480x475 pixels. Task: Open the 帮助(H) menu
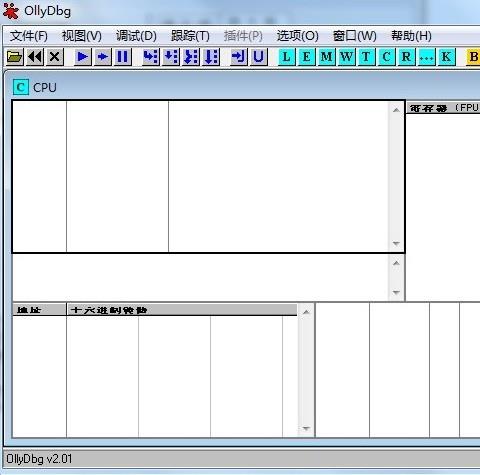click(x=411, y=36)
